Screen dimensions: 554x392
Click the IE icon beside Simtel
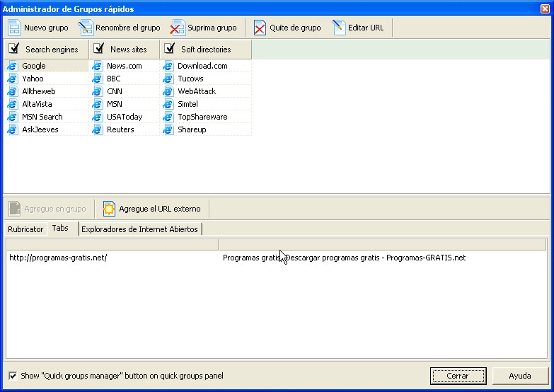click(x=168, y=104)
